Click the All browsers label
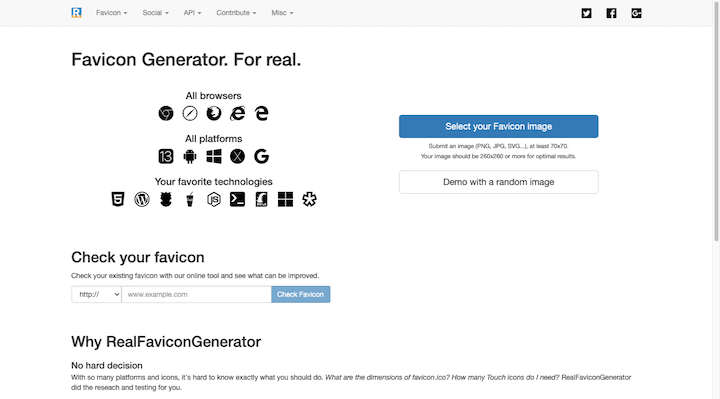This screenshot has width=720, height=399. coord(214,96)
